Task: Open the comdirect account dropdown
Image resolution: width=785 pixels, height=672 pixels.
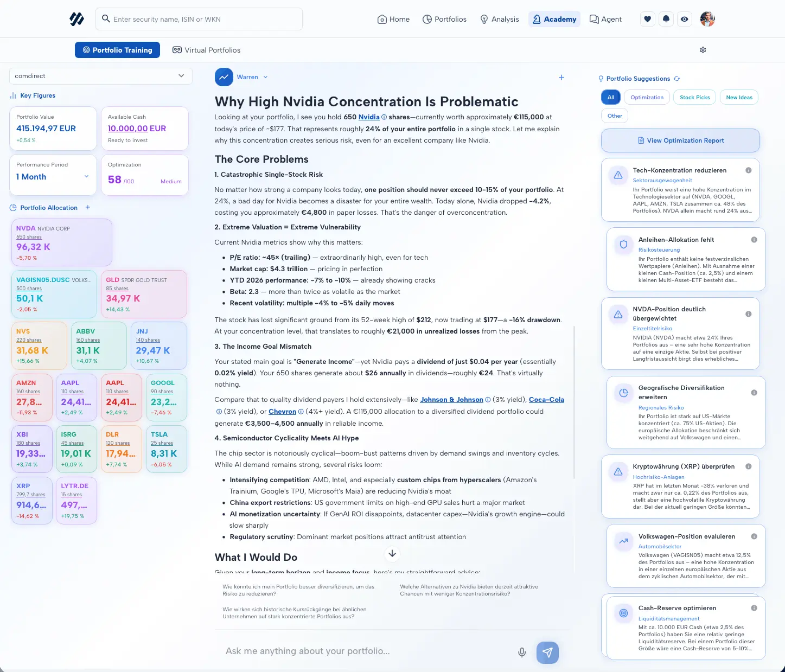Action: pos(101,76)
